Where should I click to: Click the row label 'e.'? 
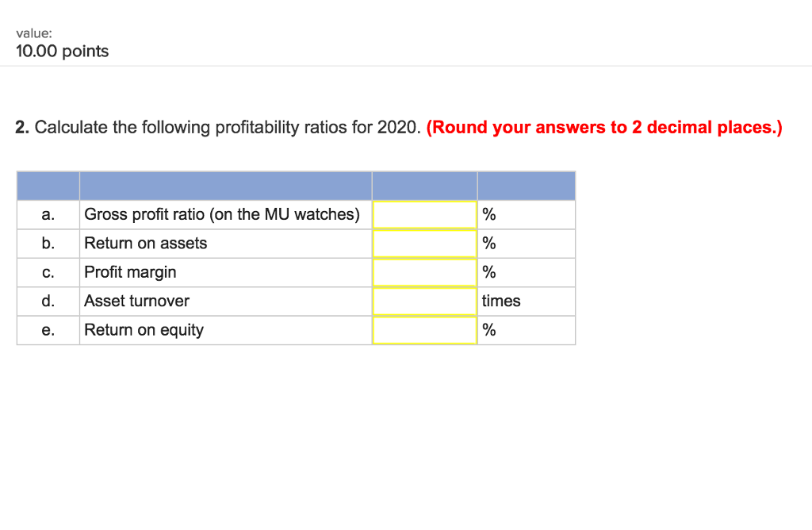pyautogui.click(x=48, y=329)
